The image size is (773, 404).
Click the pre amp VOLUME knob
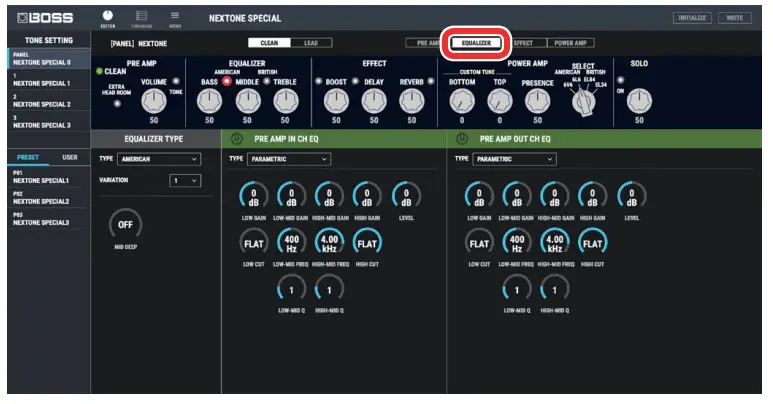coord(154,101)
